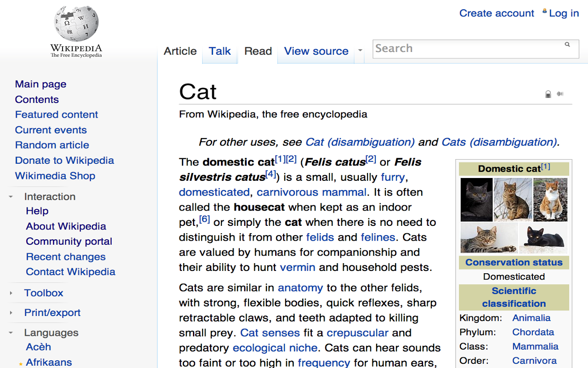Image resolution: width=588 pixels, height=368 pixels.
Task: Select the Acèh language link
Action: click(38, 347)
